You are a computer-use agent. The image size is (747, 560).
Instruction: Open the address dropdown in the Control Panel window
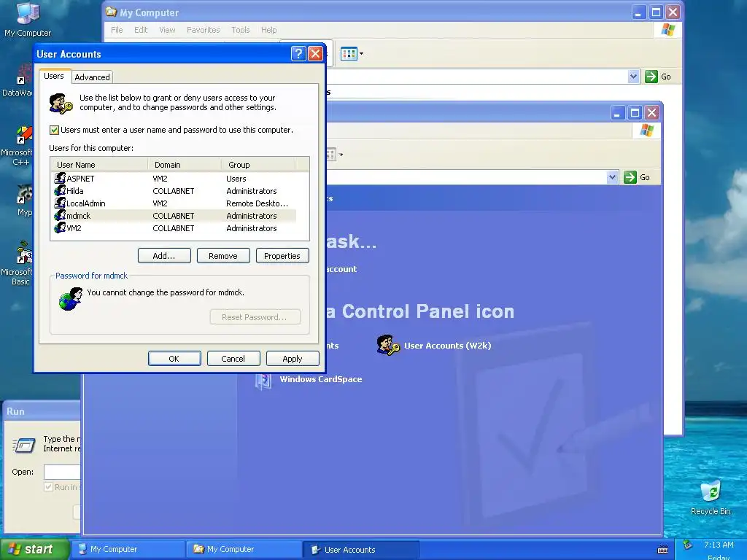point(612,177)
